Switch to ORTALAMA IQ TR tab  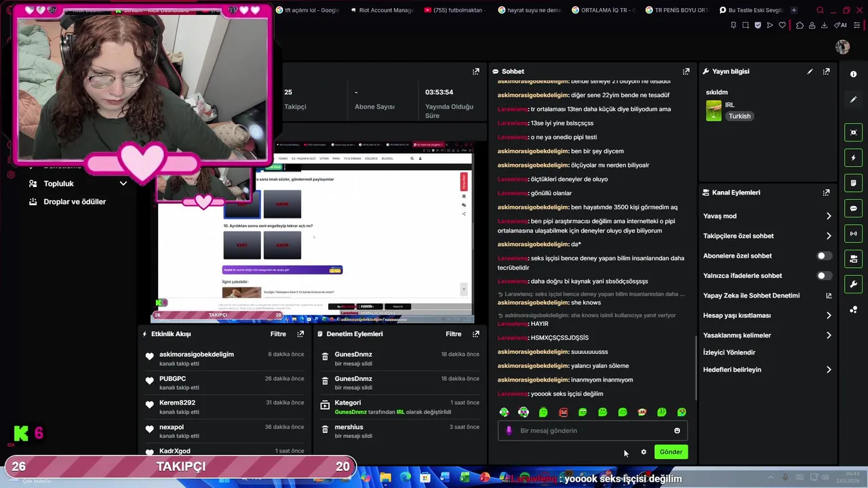coord(604,10)
